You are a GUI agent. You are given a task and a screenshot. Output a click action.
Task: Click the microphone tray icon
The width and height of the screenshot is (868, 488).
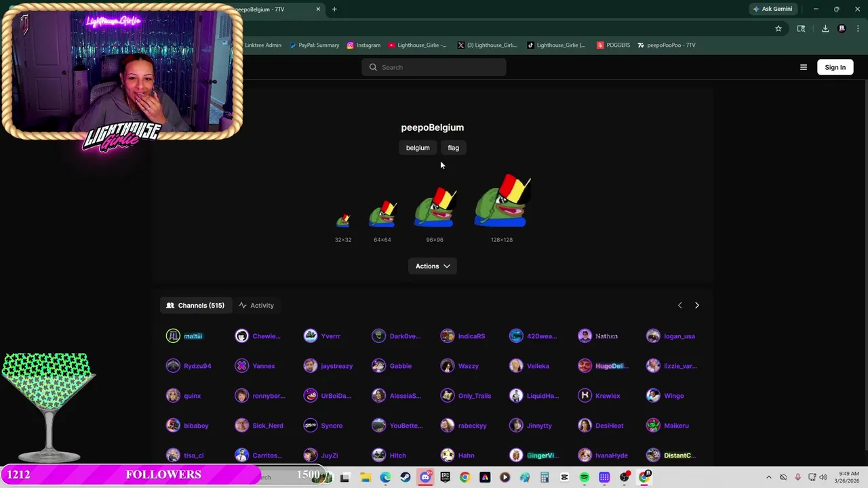797,477
